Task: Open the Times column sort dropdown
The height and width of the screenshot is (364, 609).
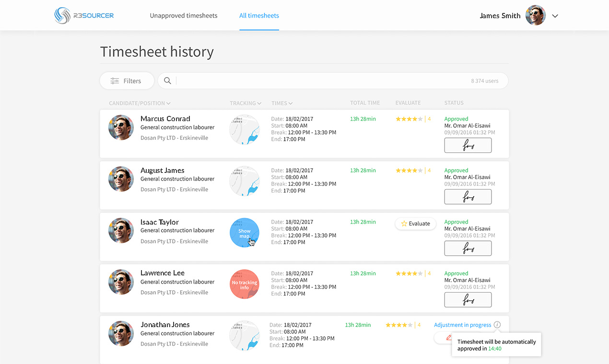Action: click(x=282, y=103)
